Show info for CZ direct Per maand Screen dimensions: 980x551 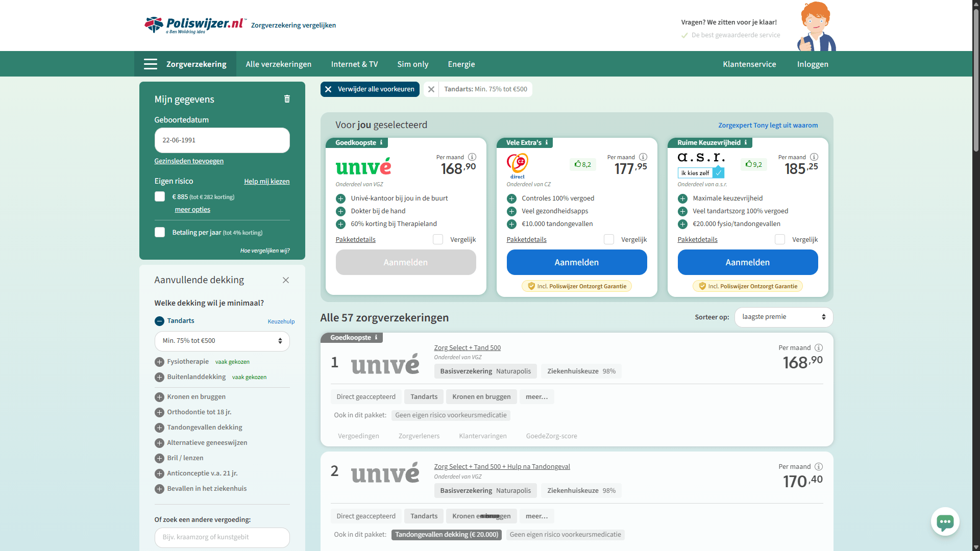pyautogui.click(x=643, y=157)
